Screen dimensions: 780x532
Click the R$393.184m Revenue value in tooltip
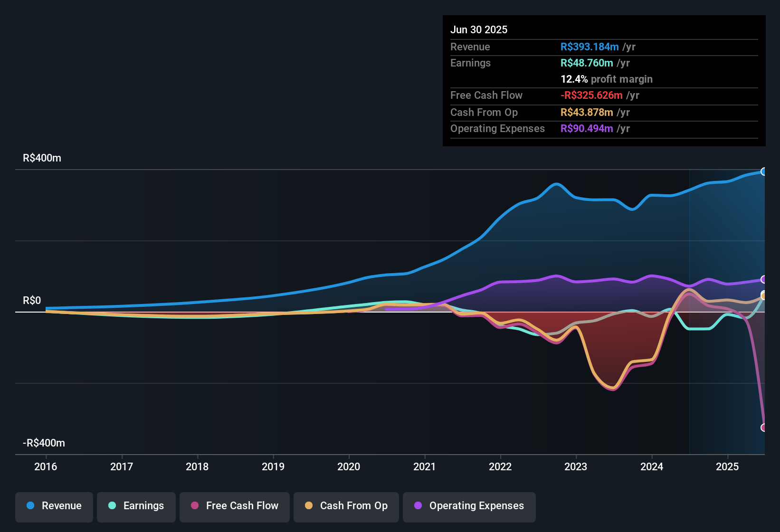pyautogui.click(x=590, y=47)
